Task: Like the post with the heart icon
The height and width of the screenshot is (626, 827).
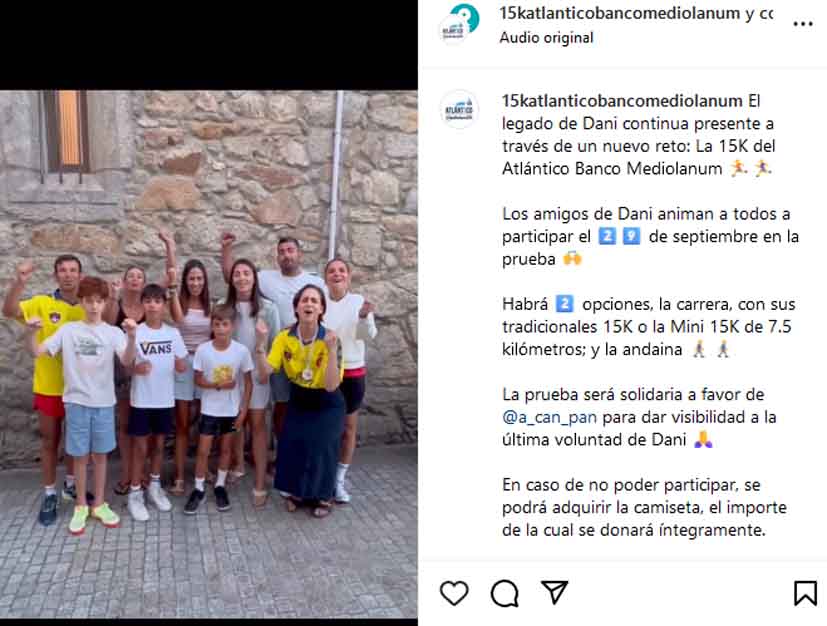Action: [454, 593]
